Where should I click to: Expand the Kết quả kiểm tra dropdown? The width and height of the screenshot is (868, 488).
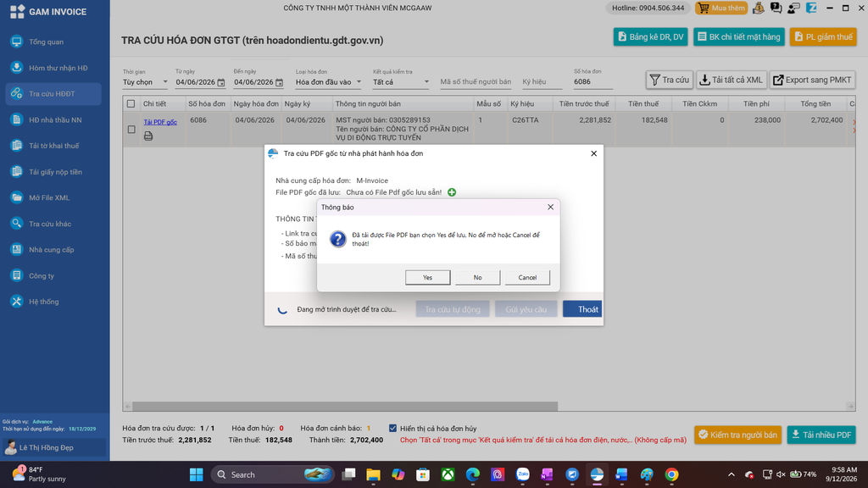[x=401, y=82]
